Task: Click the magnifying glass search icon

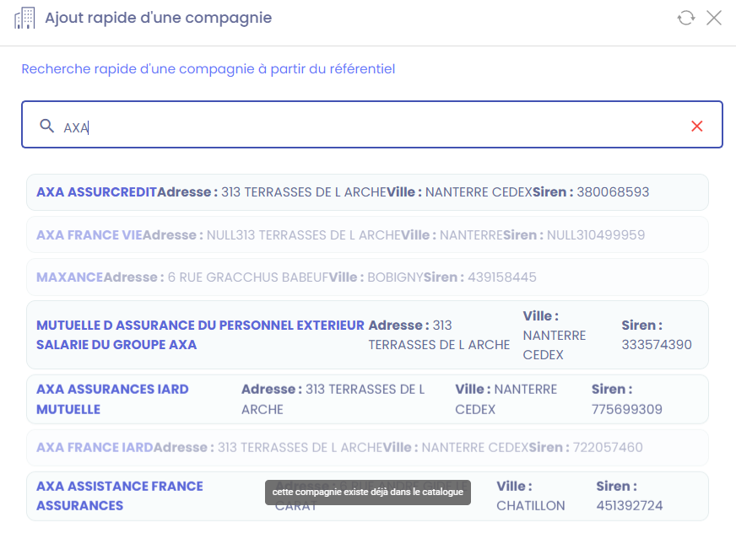Action: point(46,126)
